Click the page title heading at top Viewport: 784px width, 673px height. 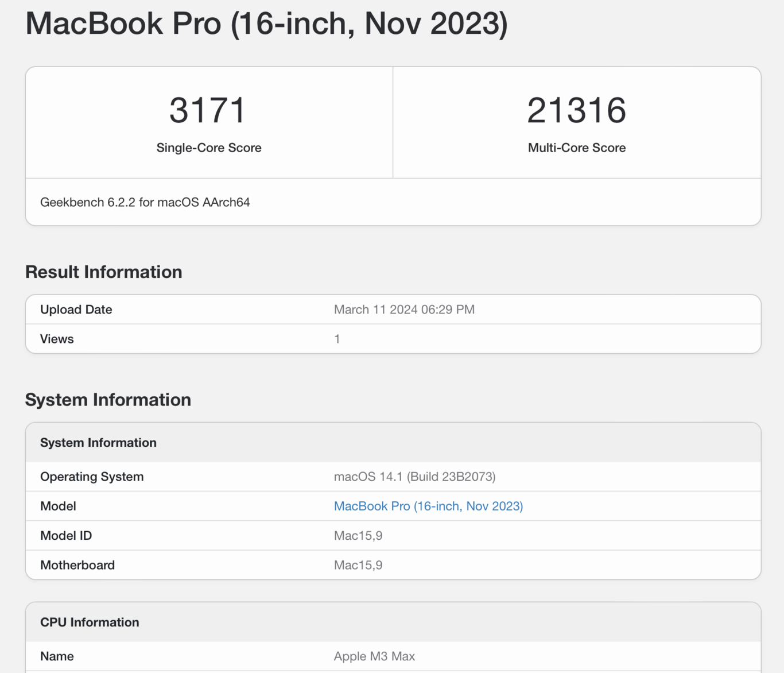(266, 24)
